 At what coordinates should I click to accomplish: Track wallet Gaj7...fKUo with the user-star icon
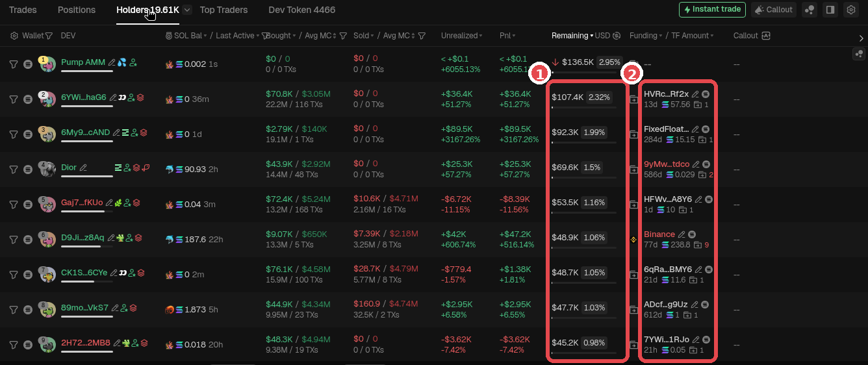click(127, 203)
